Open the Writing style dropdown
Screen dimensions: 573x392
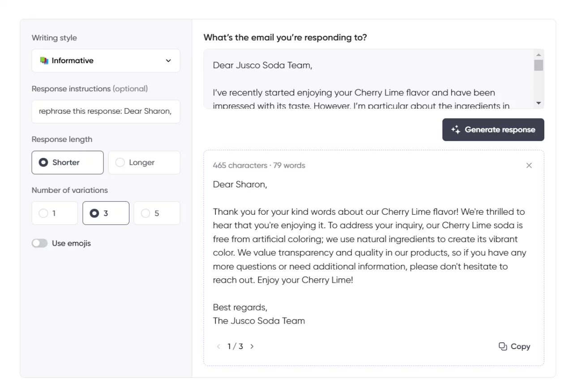(106, 60)
